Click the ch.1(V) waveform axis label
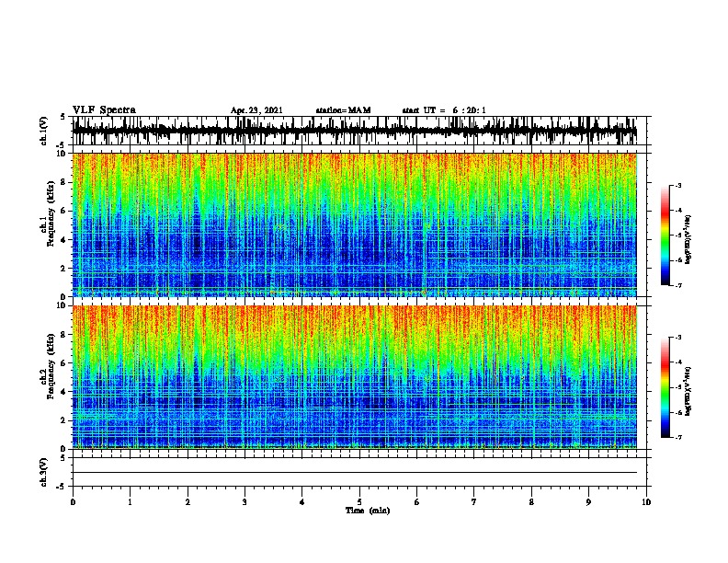 (x=44, y=131)
